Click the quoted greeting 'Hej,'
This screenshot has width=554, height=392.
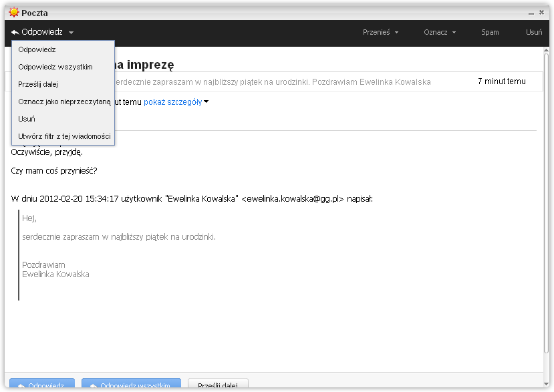pos(29,218)
